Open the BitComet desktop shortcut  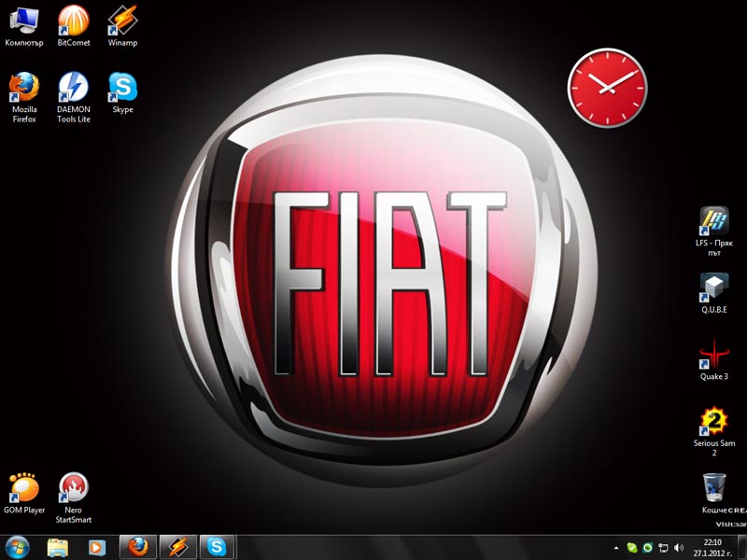coord(74,21)
